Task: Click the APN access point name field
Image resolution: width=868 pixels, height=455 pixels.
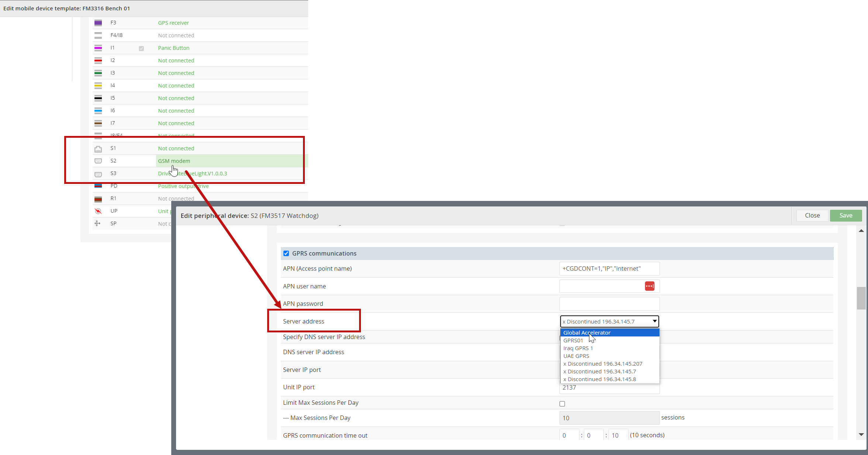Action: coord(610,269)
